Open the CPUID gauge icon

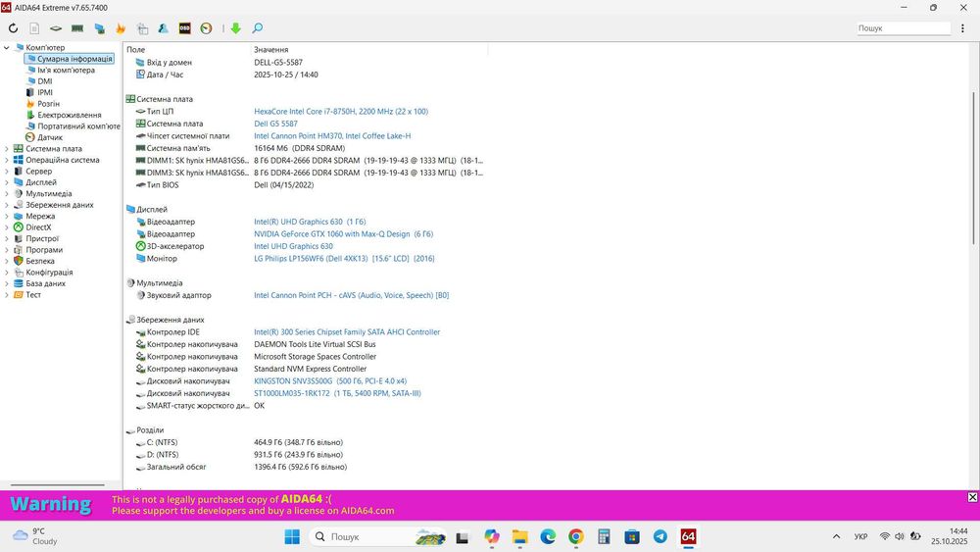pos(206,28)
